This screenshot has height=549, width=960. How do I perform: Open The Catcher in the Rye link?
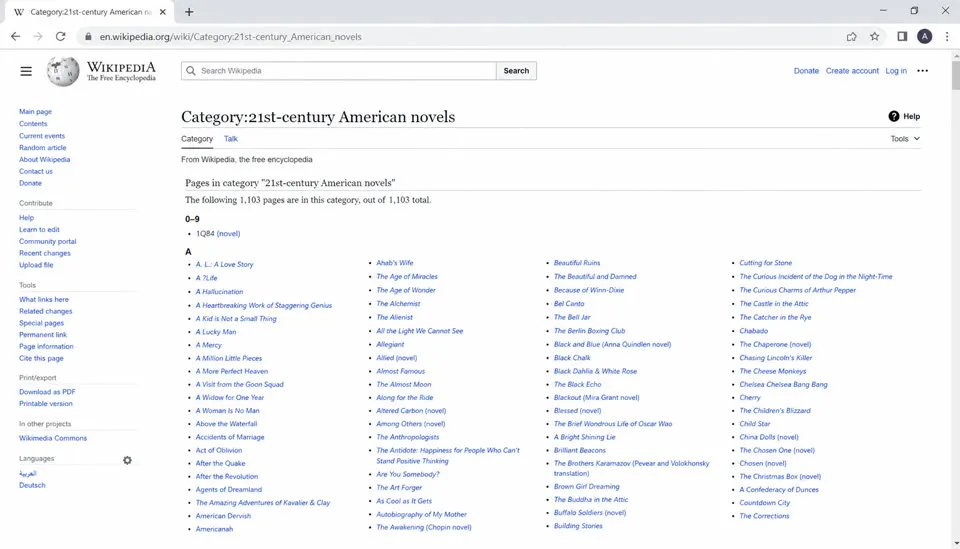click(776, 317)
